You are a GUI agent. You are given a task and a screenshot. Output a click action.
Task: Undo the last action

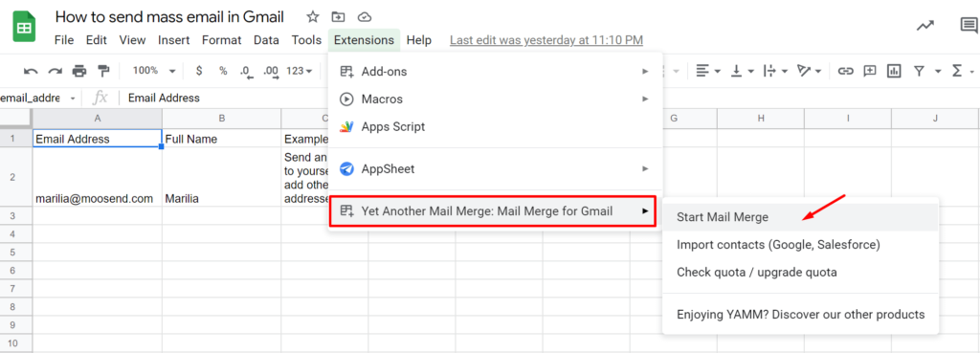(x=31, y=71)
